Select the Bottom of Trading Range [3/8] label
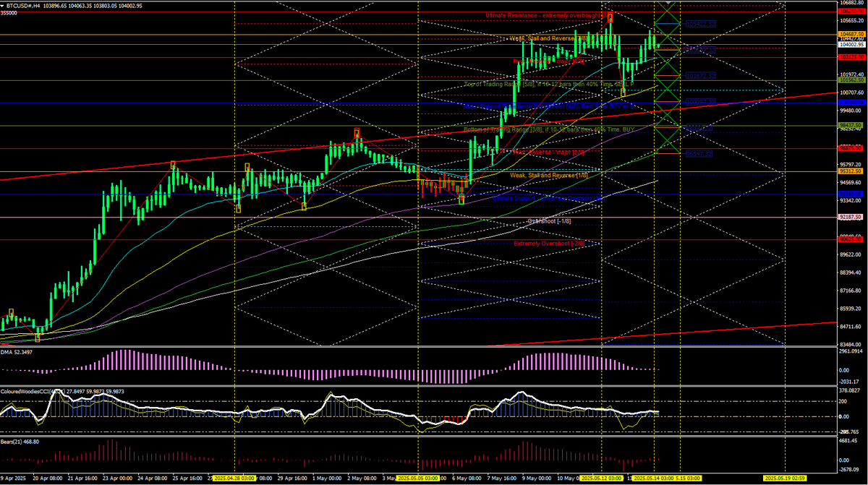Viewport: 868px width, 485px height. (548, 129)
